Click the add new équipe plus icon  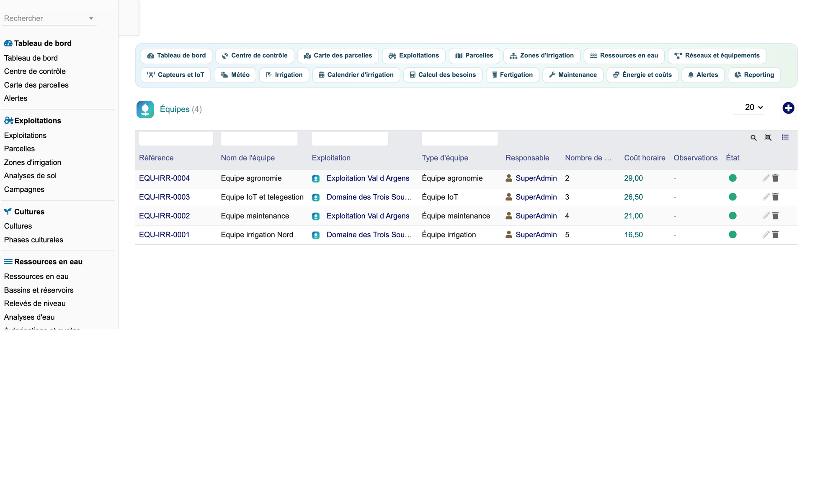coord(788,108)
